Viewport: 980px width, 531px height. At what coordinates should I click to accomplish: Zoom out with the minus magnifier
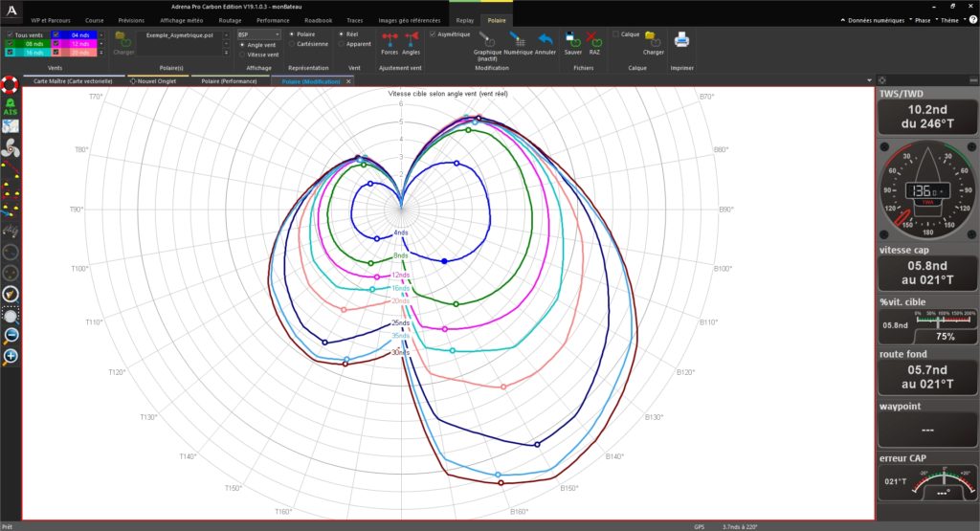coord(11,336)
